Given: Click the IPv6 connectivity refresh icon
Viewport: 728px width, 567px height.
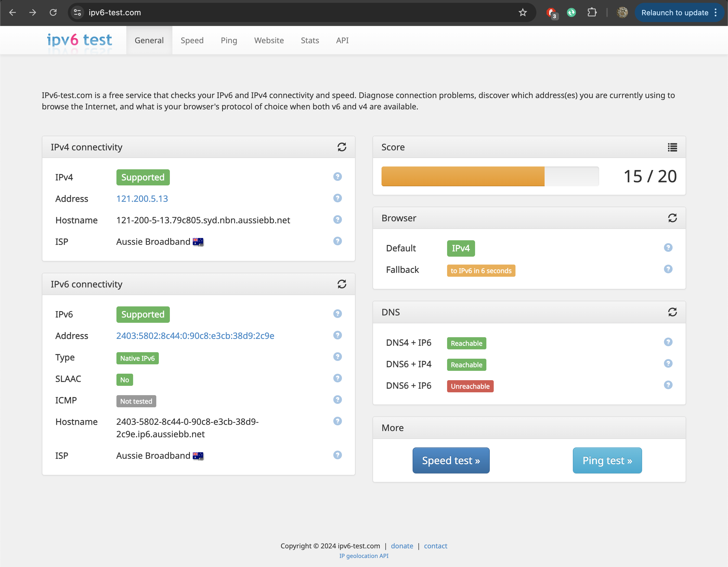Looking at the screenshot, I should [x=342, y=284].
